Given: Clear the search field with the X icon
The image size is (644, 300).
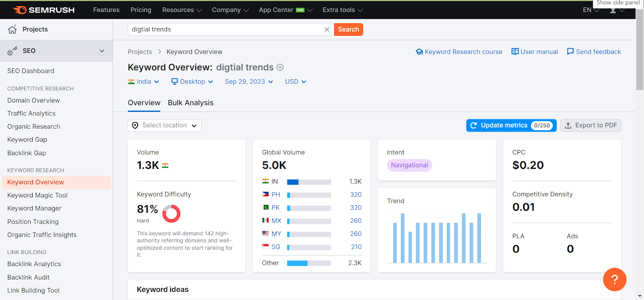Looking at the screenshot, I should coord(327,29).
